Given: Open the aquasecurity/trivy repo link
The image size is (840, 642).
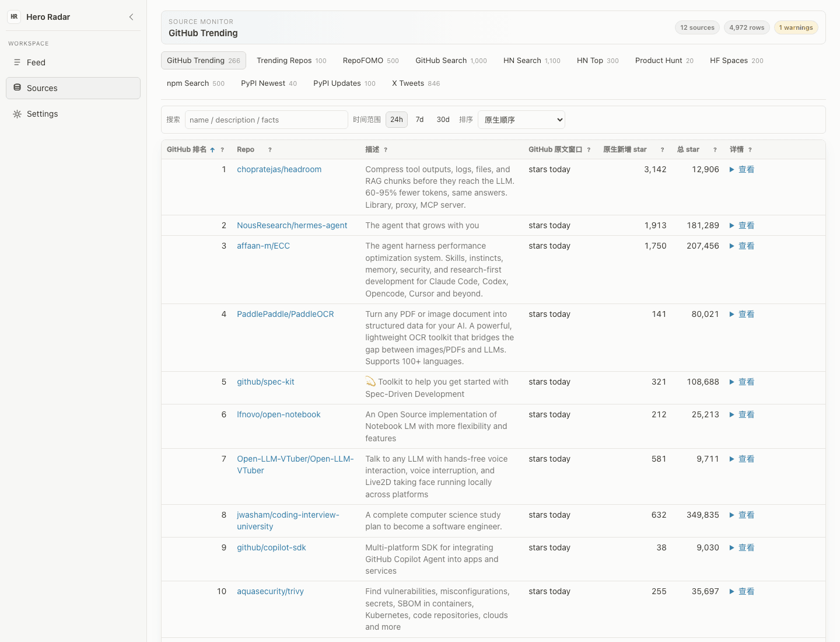Looking at the screenshot, I should point(270,591).
